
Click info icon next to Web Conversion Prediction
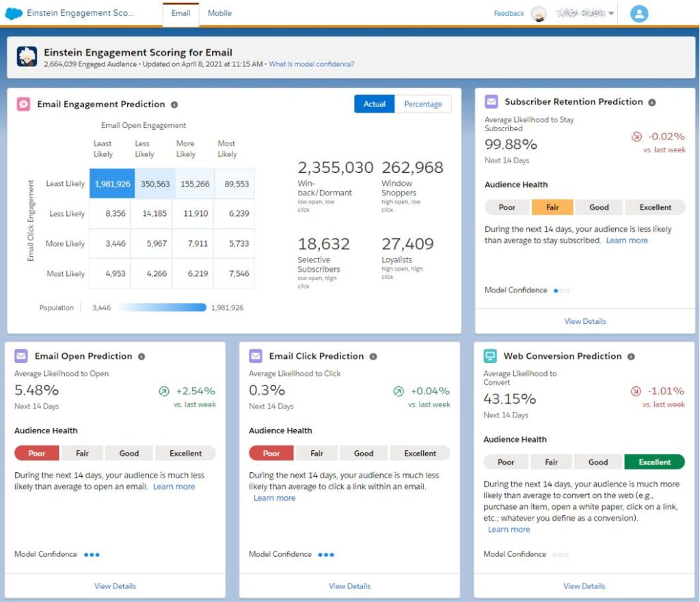click(631, 357)
